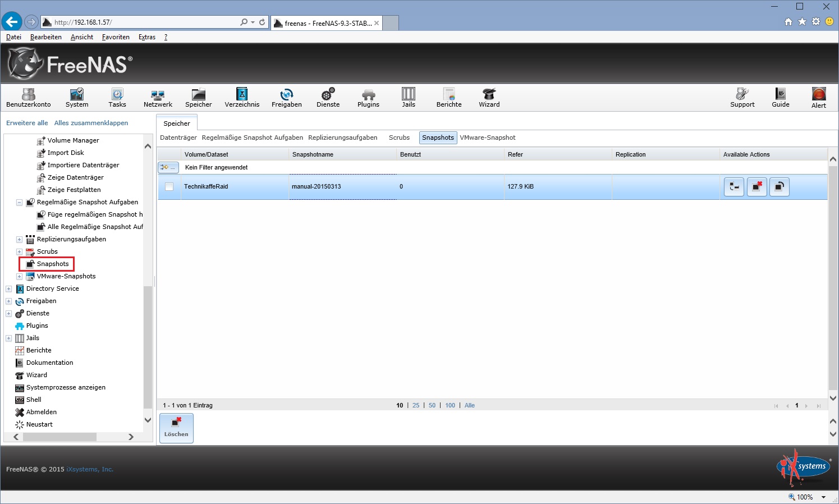Collapse the Regelmäßige Snapshot Aufgaben tree node

[19, 203]
